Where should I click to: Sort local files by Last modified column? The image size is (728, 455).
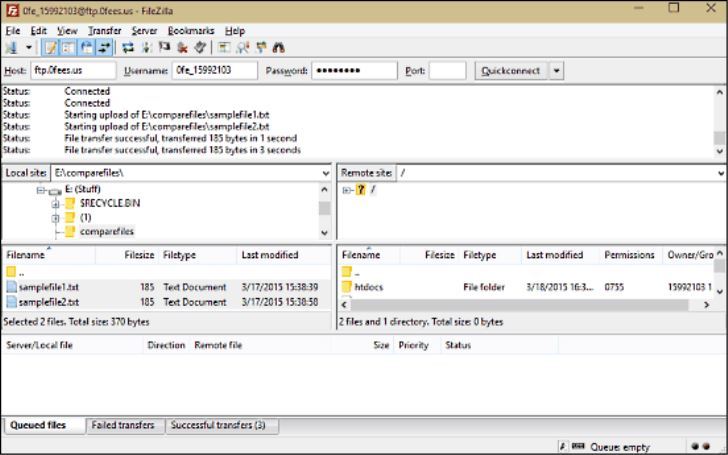point(284,255)
